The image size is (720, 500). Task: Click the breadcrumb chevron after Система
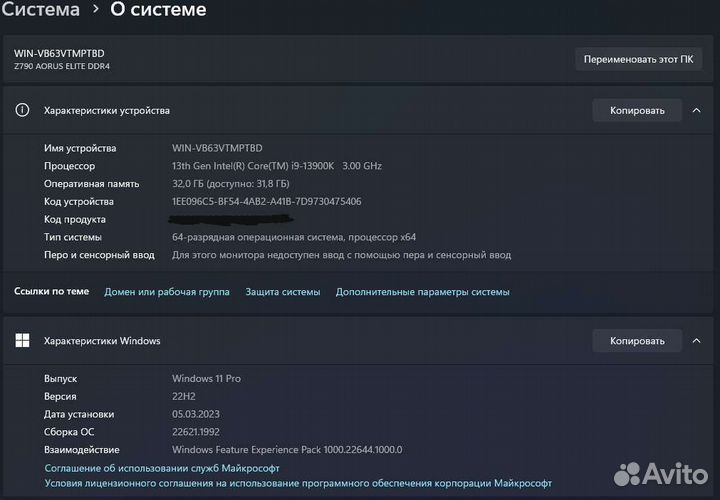coord(96,9)
